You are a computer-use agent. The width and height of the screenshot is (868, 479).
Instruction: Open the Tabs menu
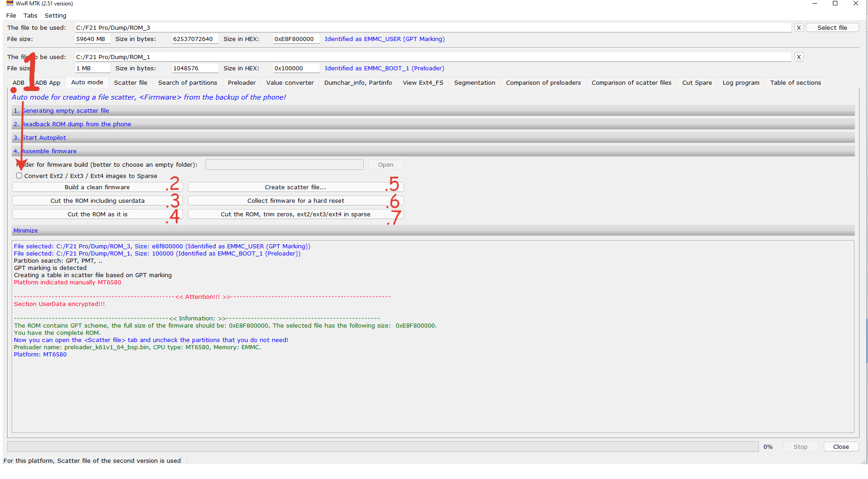click(31, 15)
